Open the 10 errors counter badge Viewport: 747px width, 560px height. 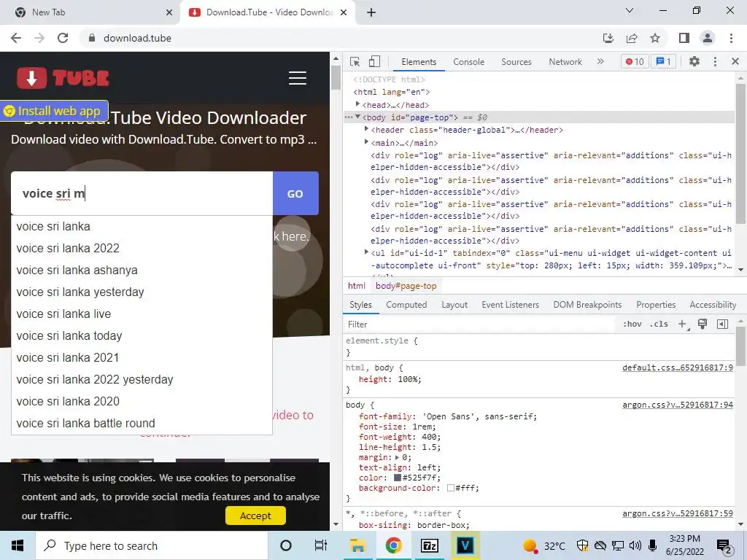635,61
